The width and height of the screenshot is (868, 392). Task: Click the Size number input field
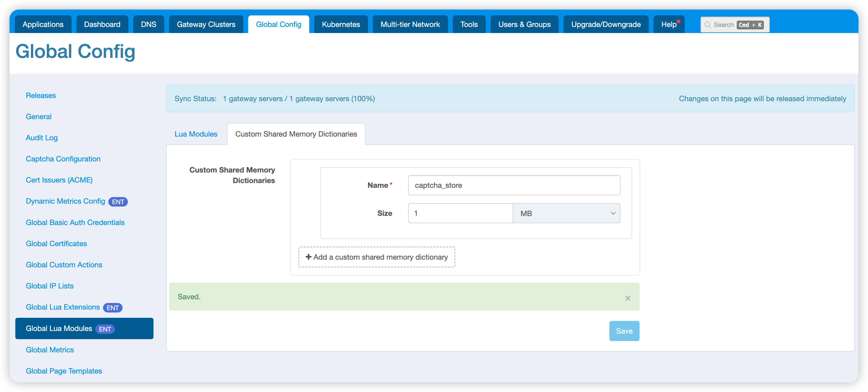tap(460, 213)
